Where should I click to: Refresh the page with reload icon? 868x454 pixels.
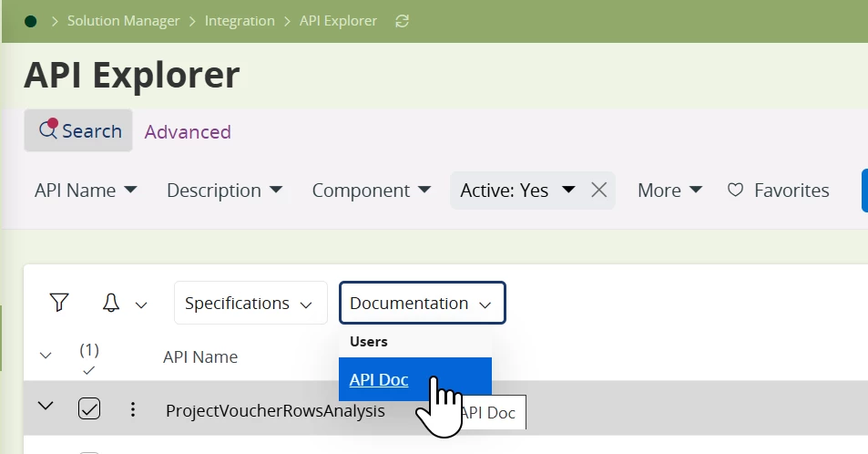coord(403,21)
